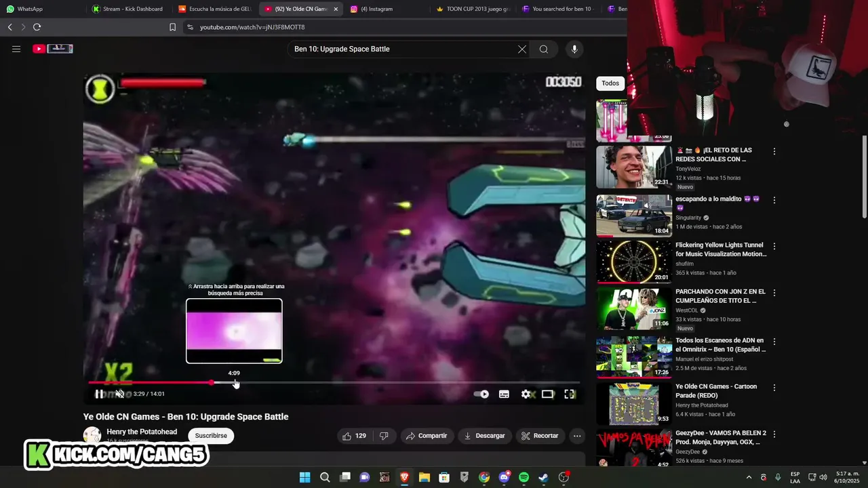Screen dimensions: 868x488
Task: Open options for PARCHANDO CON JON Z video
Action: point(774,293)
